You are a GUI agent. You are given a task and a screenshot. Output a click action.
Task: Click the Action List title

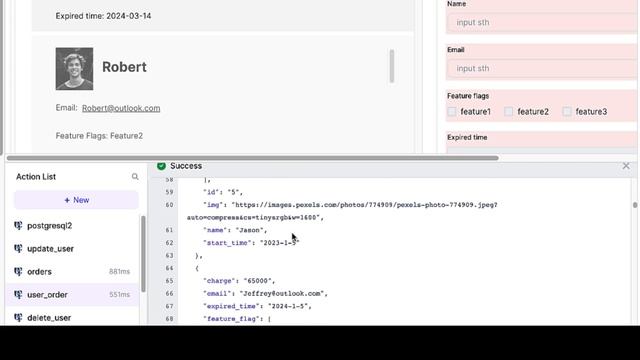click(36, 177)
